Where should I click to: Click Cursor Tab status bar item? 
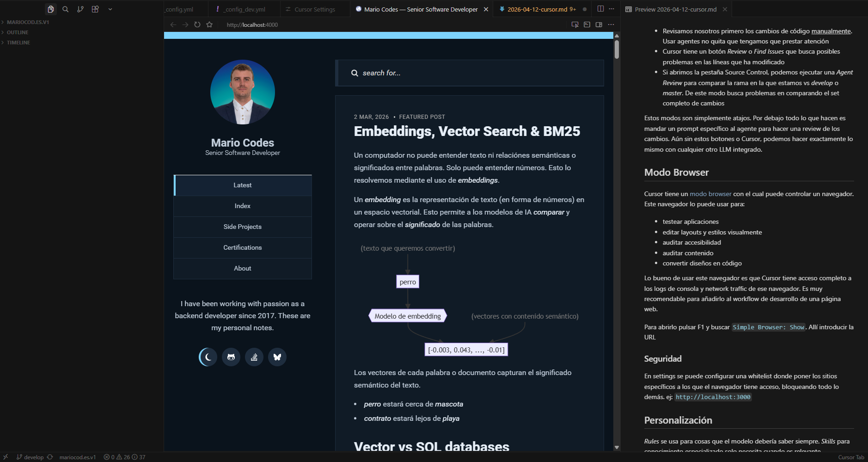[851, 457]
